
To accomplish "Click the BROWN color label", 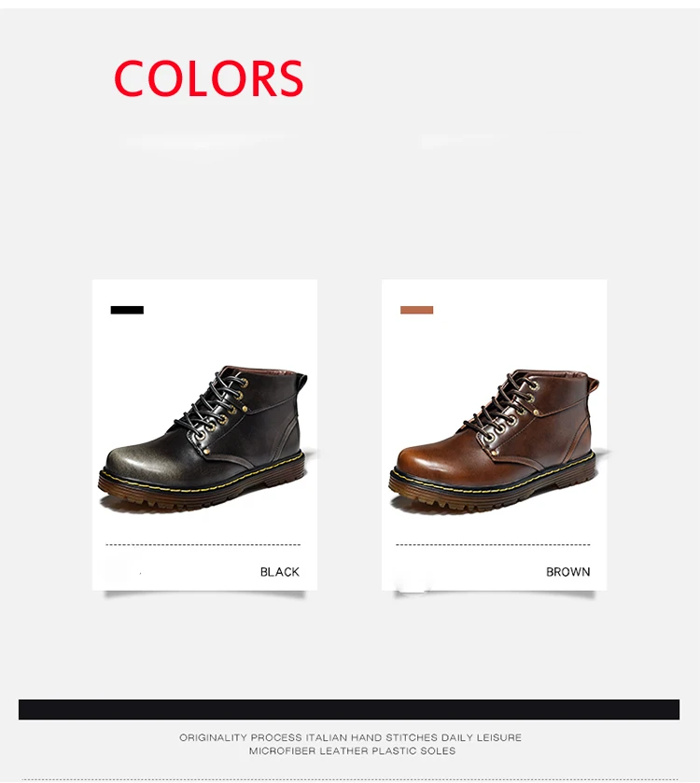I will click(567, 572).
